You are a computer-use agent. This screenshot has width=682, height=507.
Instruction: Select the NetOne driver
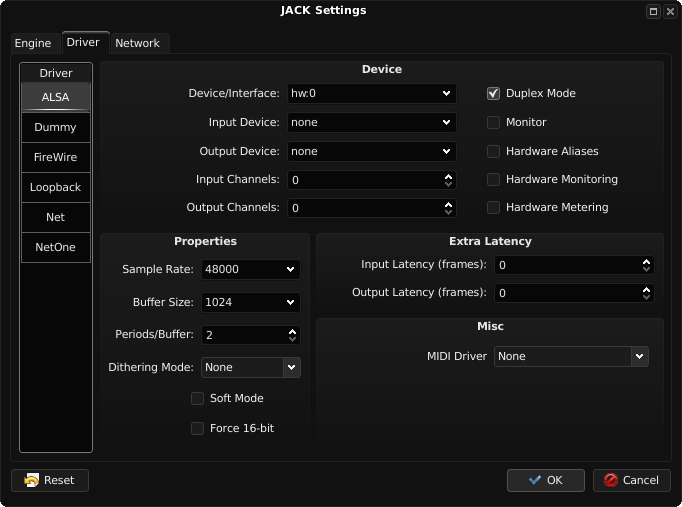point(56,247)
